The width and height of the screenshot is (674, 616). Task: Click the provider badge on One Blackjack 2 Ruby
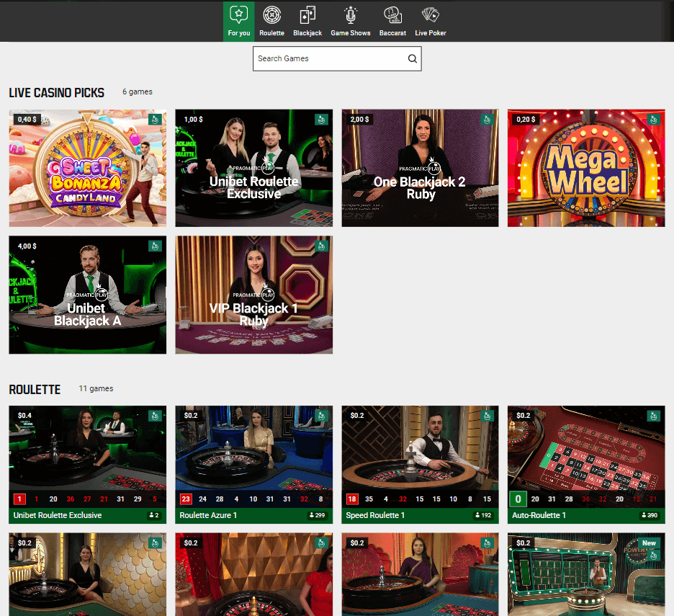coord(487,120)
